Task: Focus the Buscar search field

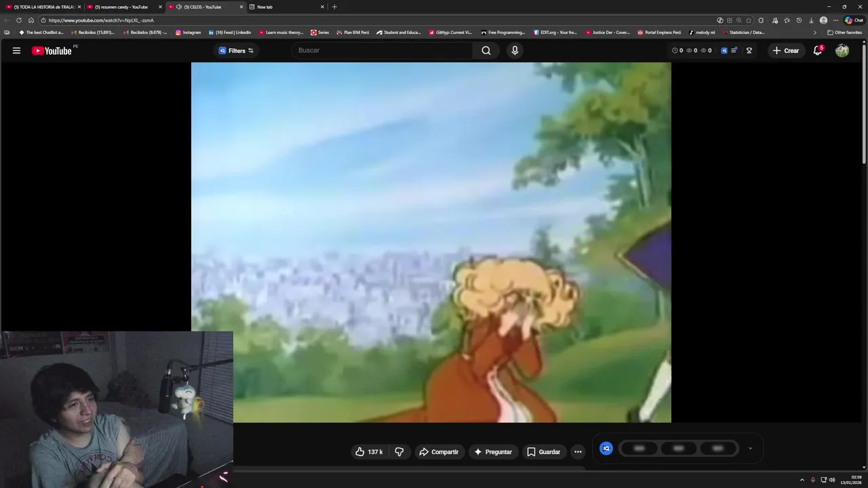Action: [383, 50]
